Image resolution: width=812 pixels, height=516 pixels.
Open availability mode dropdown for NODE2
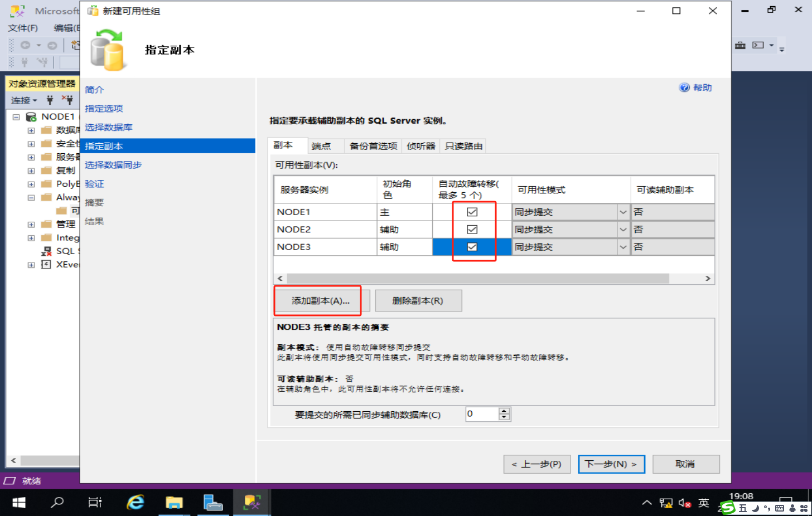(623, 230)
